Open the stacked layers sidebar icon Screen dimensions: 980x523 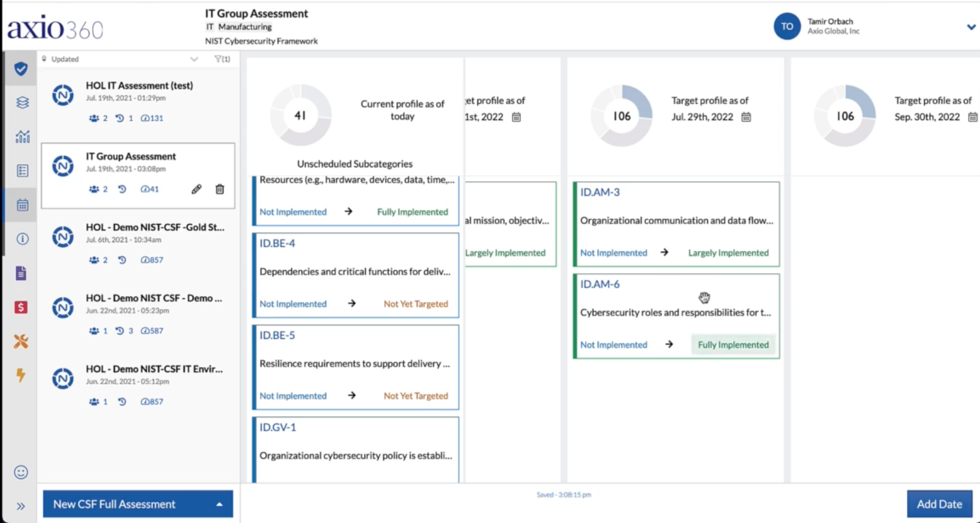[22, 103]
